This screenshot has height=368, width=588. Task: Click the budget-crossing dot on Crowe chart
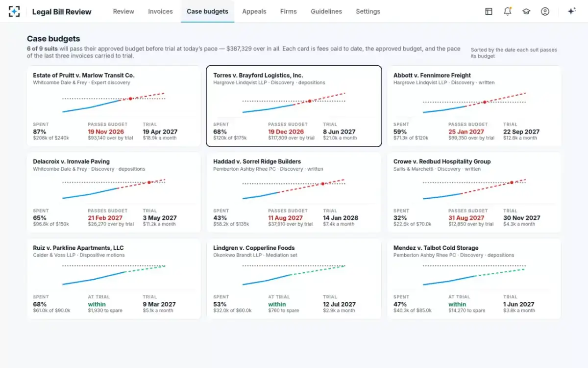[512, 183]
